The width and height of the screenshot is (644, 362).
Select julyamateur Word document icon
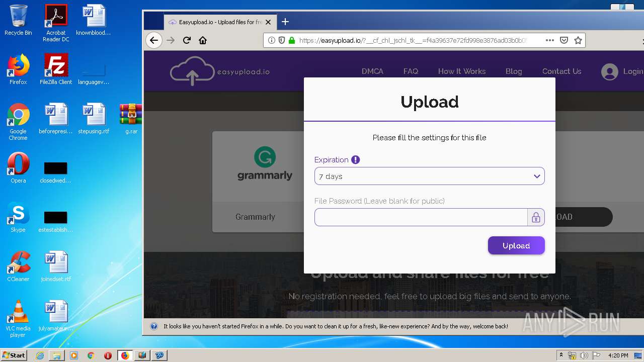(56, 316)
